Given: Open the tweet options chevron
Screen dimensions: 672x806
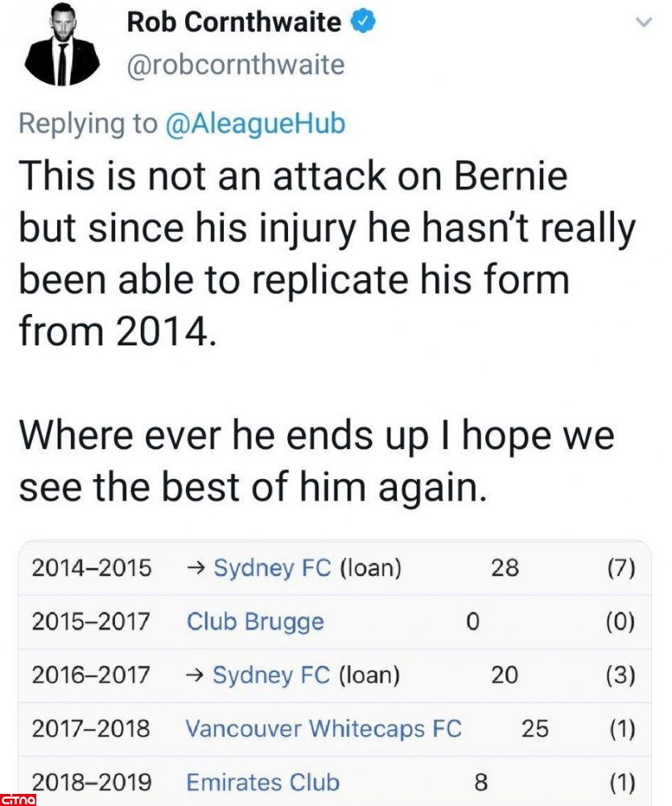Looking at the screenshot, I should [x=641, y=23].
